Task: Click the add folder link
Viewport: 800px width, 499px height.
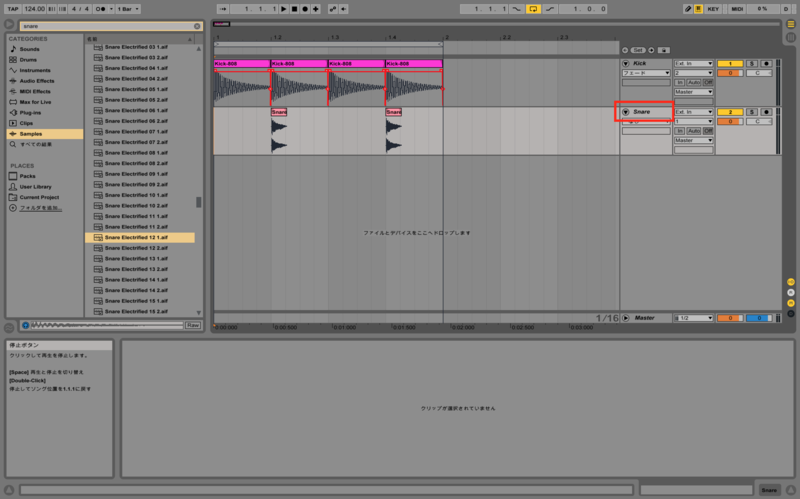Action: (x=40, y=208)
